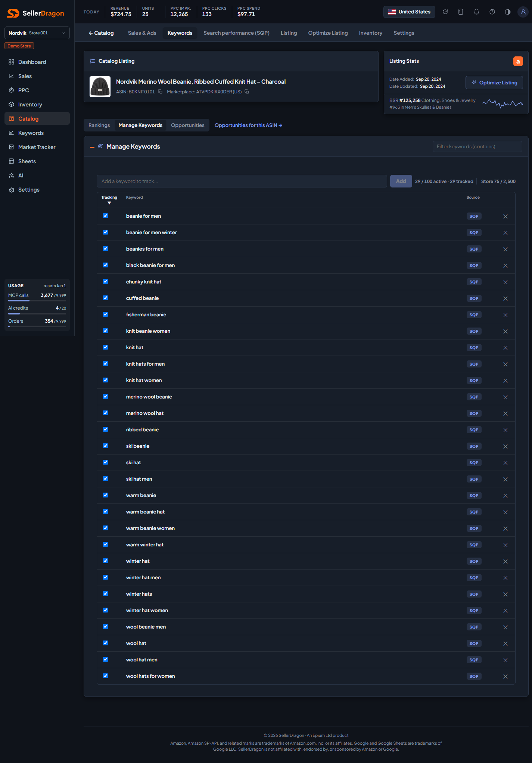Select the Opportunities sub-tab
The height and width of the screenshot is (763, 532).
187,125
